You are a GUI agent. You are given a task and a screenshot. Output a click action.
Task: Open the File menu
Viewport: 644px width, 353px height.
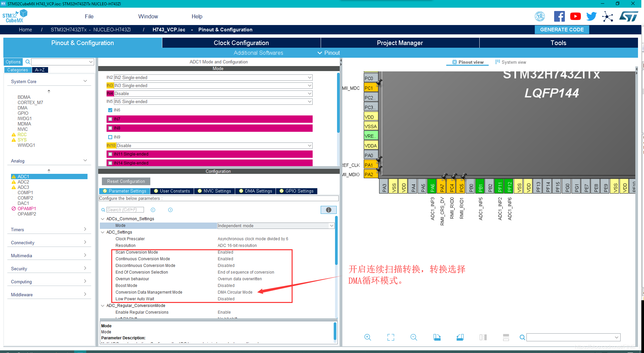pyautogui.click(x=89, y=16)
